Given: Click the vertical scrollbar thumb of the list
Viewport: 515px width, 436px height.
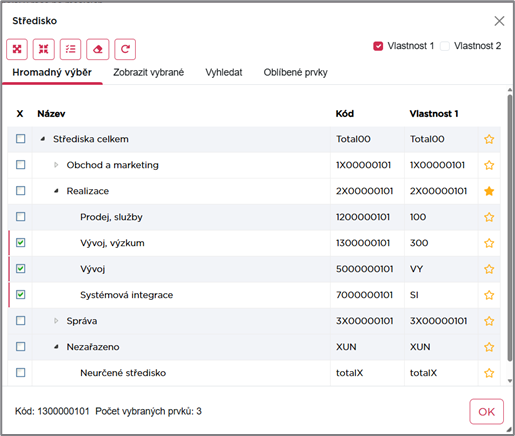Looking at the screenshot, I should click(x=510, y=228).
